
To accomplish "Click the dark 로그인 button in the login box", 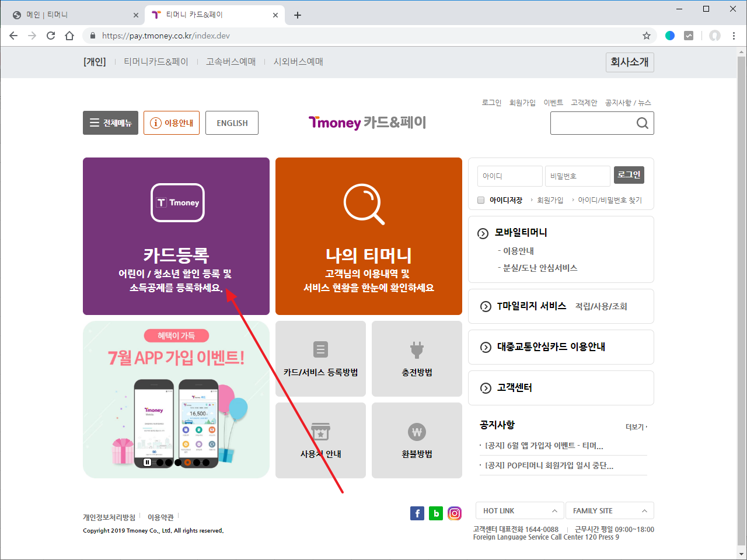I will coord(629,175).
